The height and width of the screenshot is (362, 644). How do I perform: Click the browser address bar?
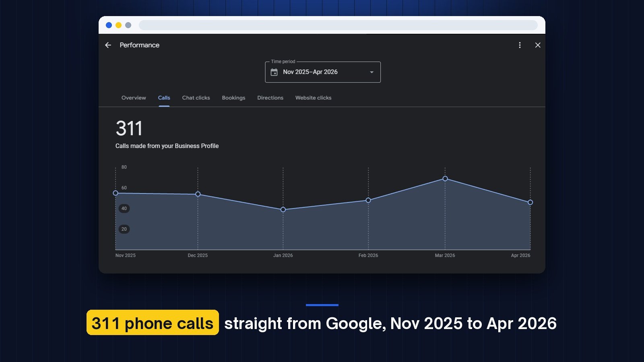(x=338, y=25)
